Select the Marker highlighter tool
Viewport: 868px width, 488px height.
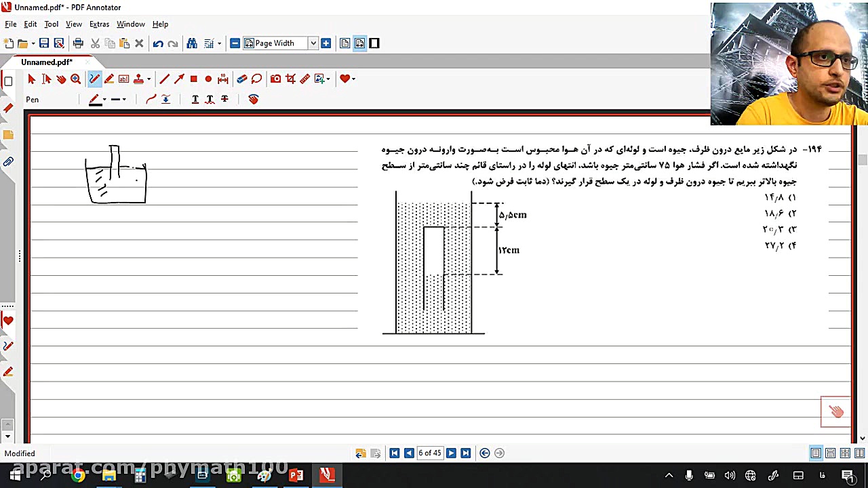tap(109, 79)
